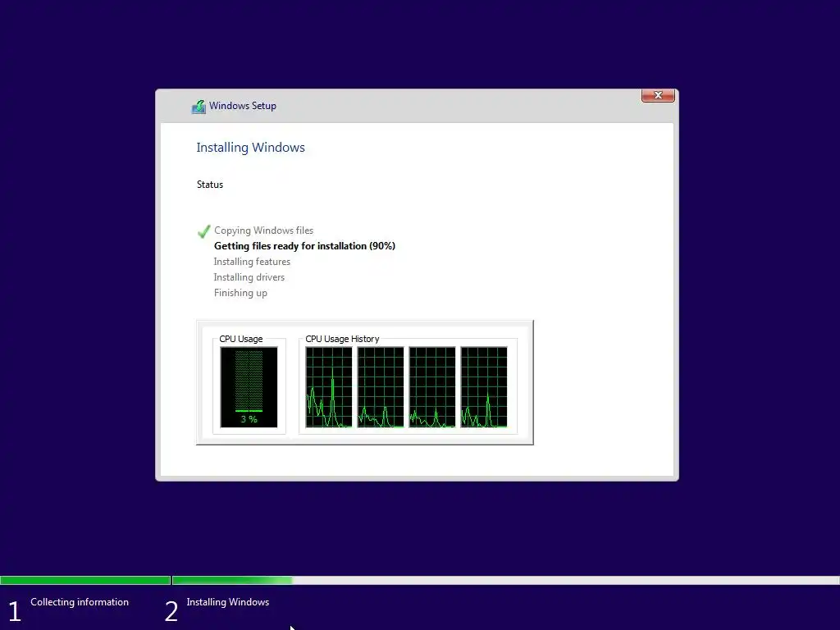Click step 2 'Installing Windows' bottom label
The width and height of the screenshot is (840, 630).
click(x=228, y=602)
